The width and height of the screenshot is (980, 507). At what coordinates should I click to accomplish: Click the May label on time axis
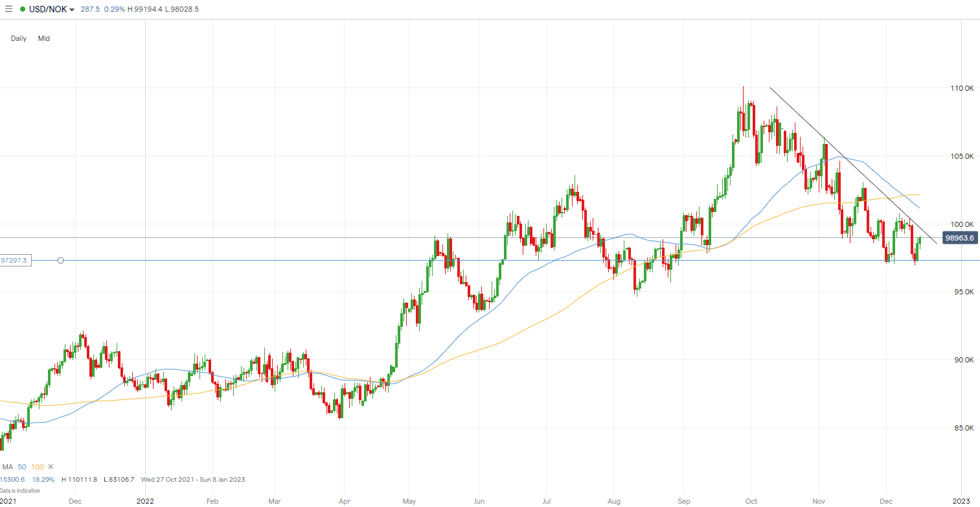coord(409,501)
